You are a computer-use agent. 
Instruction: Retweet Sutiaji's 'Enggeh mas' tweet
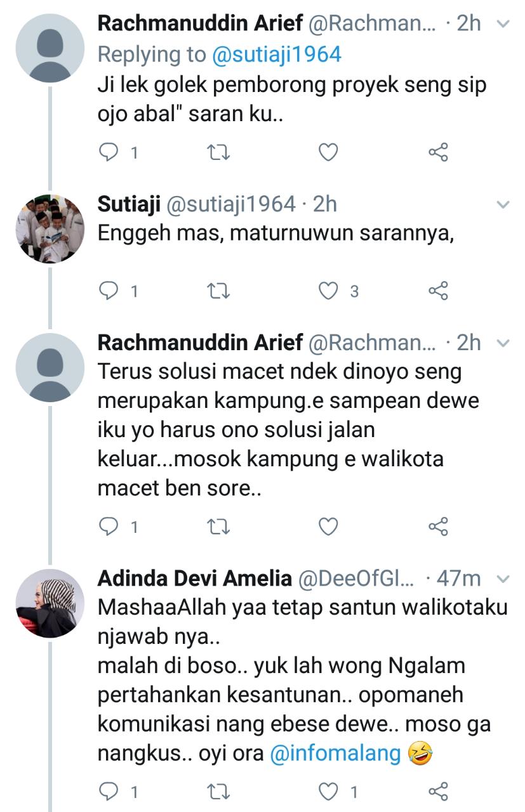[219, 291]
